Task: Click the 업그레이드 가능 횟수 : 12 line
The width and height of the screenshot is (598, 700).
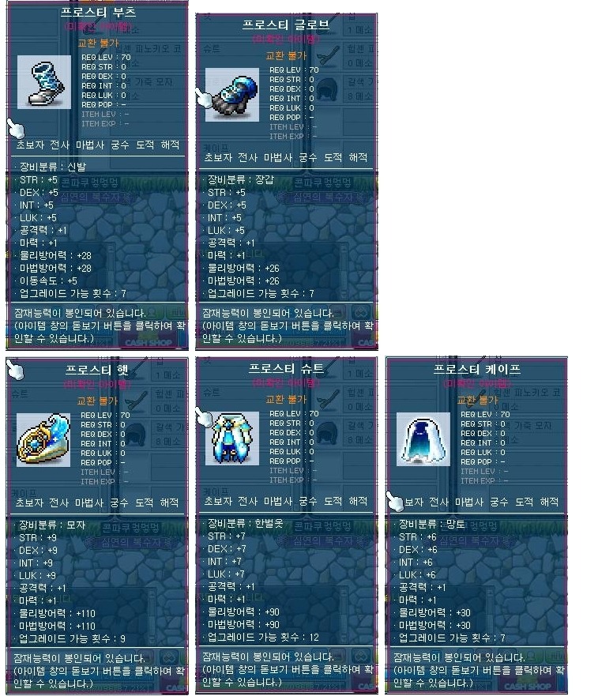Action: pyautogui.click(x=261, y=637)
